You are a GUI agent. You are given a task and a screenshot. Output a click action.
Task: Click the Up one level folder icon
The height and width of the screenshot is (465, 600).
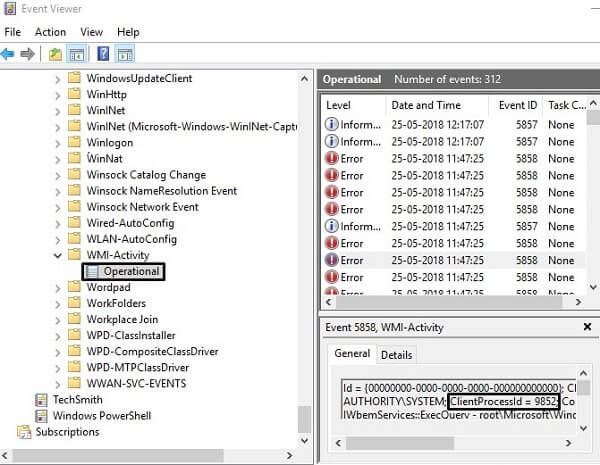pos(55,54)
